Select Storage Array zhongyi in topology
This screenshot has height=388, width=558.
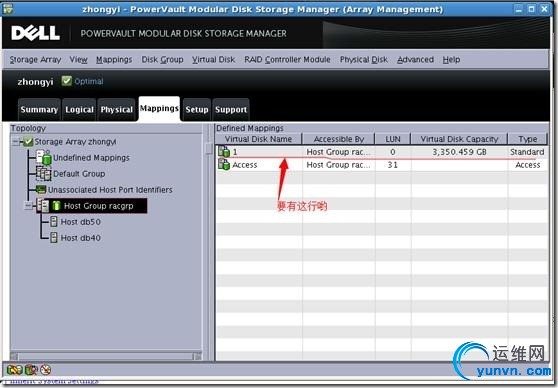(x=75, y=142)
